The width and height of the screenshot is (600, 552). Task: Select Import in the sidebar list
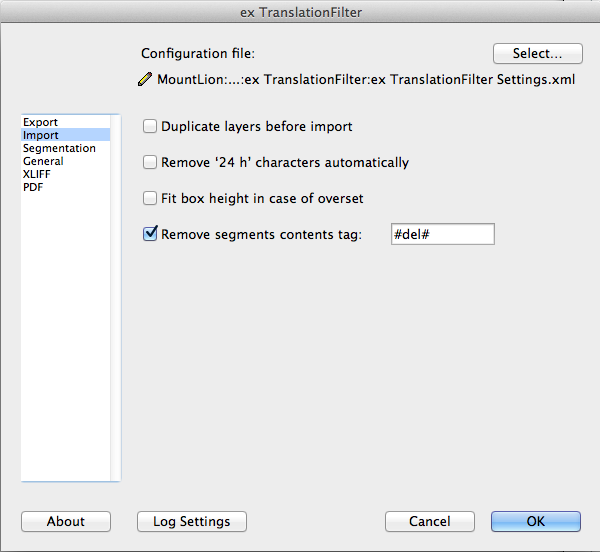41,135
